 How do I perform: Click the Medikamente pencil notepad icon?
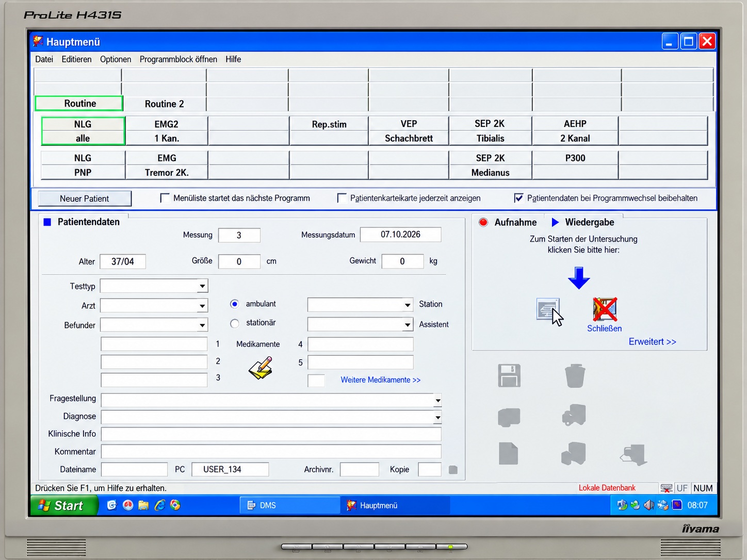pyautogui.click(x=261, y=368)
